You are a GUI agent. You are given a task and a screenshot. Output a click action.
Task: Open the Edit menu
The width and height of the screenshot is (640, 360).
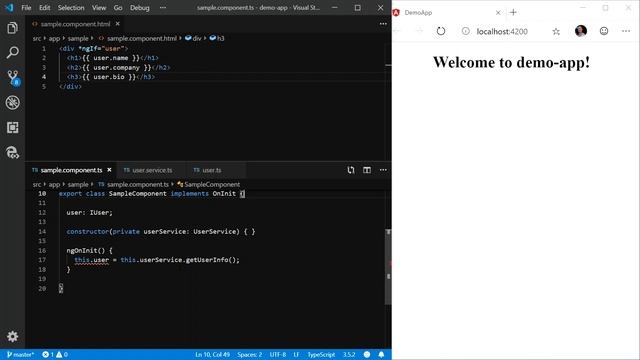tap(44, 8)
